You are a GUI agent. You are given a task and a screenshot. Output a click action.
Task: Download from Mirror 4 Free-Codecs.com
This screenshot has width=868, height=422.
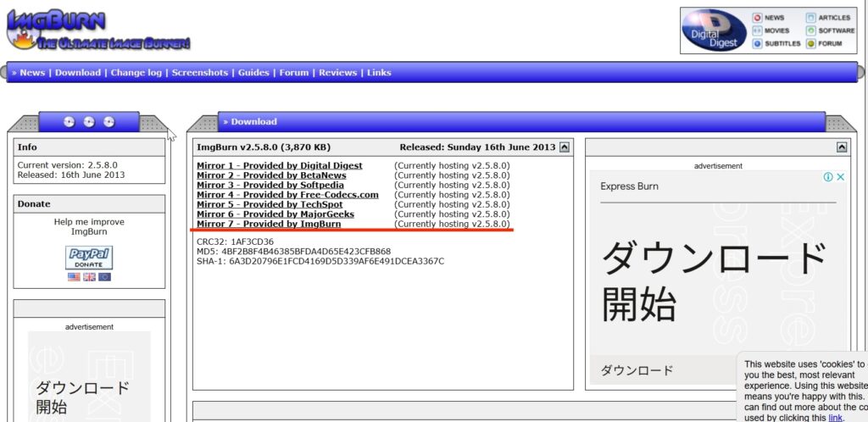click(x=287, y=195)
